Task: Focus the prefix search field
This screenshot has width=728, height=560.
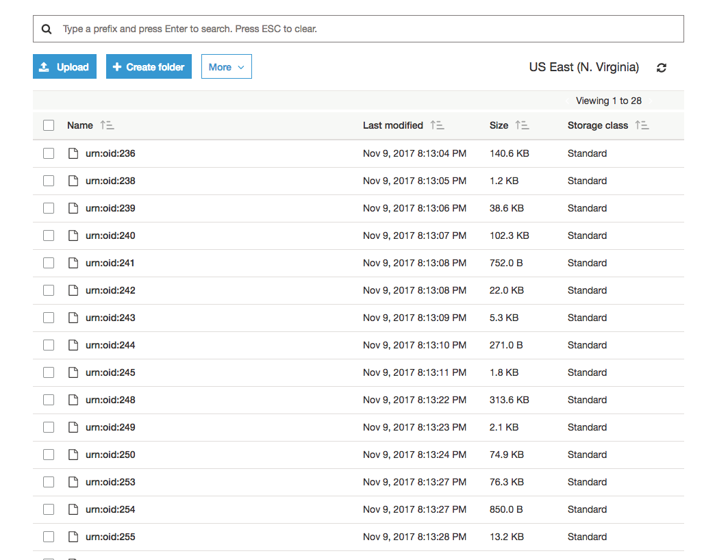Action: (x=358, y=29)
